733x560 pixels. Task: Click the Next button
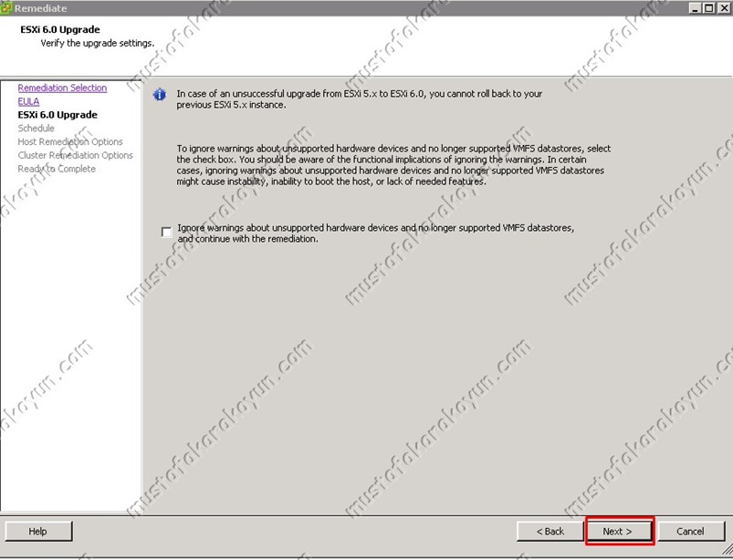[x=617, y=531]
